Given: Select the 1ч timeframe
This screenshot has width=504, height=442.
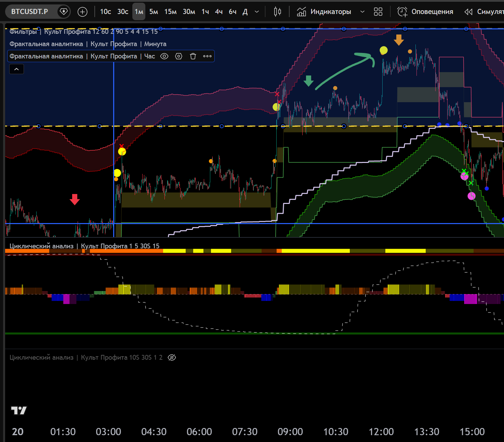Looking at the screenshot, I should [205, 12].
